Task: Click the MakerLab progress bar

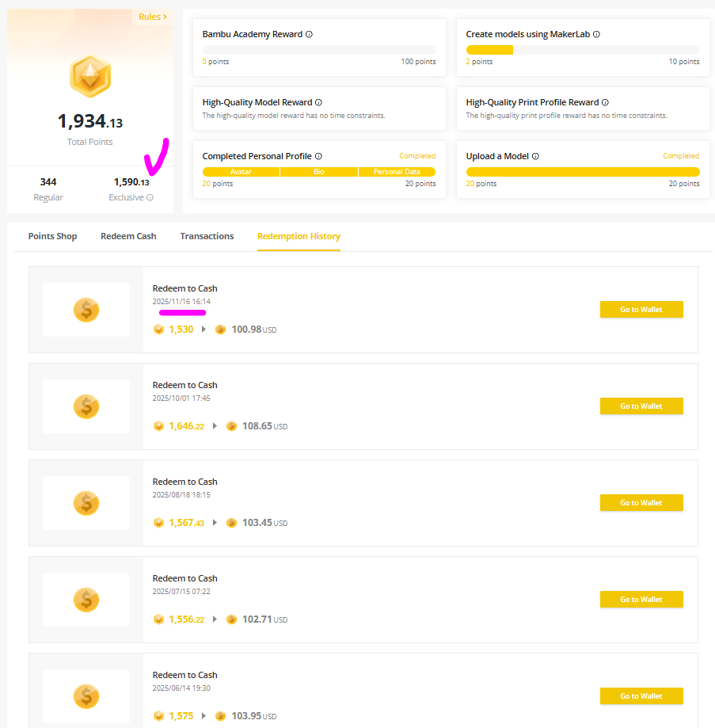Action: tap(582, 50)
